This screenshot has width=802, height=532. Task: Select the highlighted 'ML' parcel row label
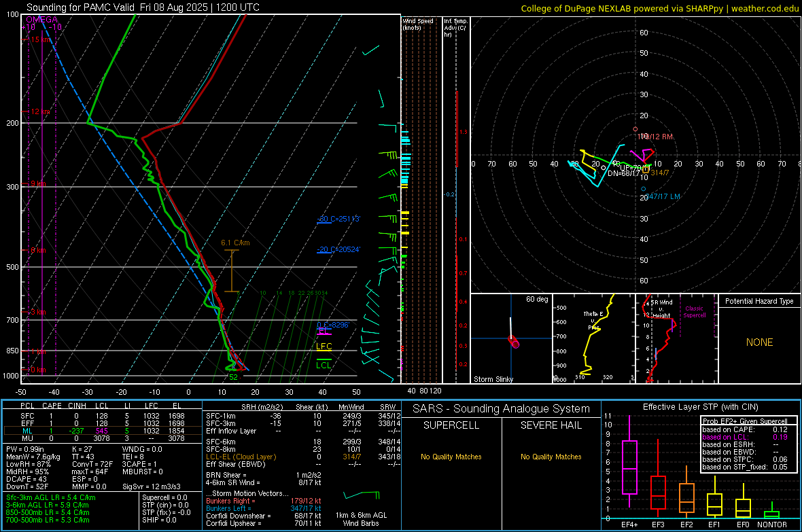(x=28, y=431)
